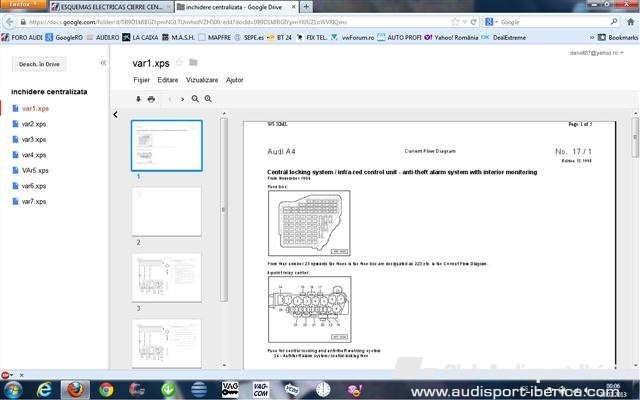Switch to inchidere centralizata Google Drive tab
The width and height of the screenshot is (640, 400).
236,7
